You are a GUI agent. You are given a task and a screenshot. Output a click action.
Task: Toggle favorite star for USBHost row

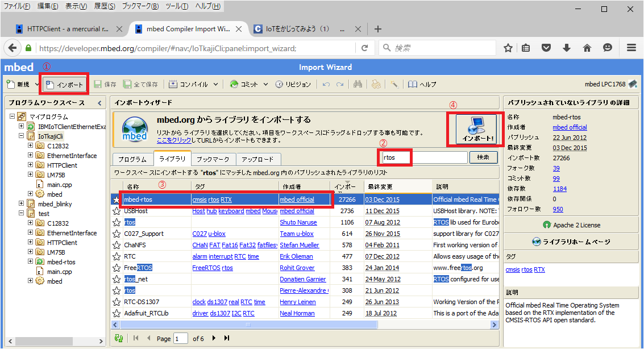tap(117, 211)
